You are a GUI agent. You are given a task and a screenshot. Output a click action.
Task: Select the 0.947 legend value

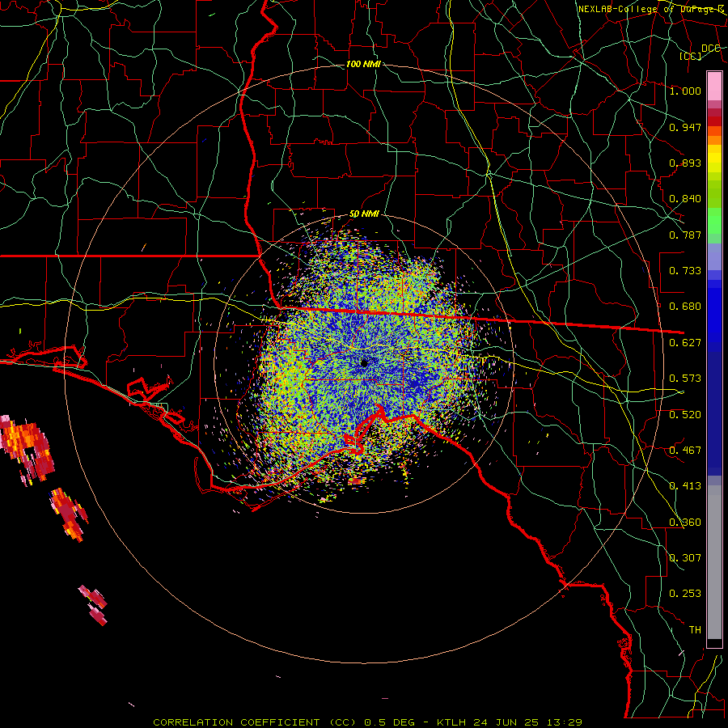pyautogui.click(x=685, y=127)
